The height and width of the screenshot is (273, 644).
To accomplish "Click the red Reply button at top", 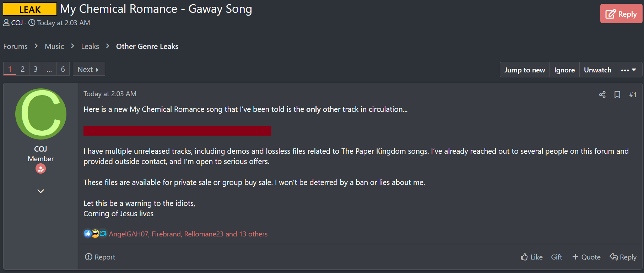I will click(621, 14).
